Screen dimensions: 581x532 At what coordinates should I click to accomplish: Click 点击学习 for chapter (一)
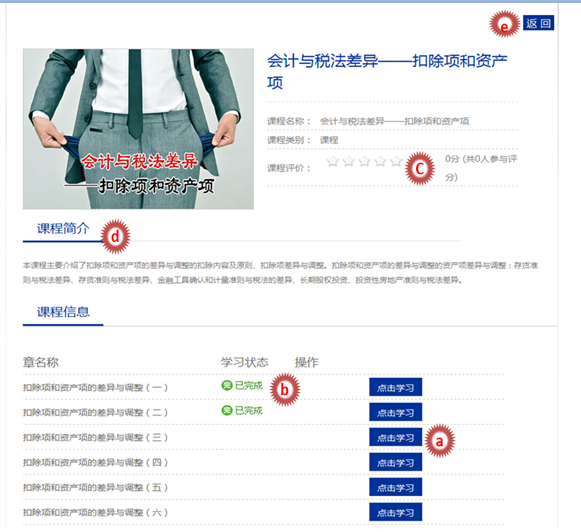(395, 388)
